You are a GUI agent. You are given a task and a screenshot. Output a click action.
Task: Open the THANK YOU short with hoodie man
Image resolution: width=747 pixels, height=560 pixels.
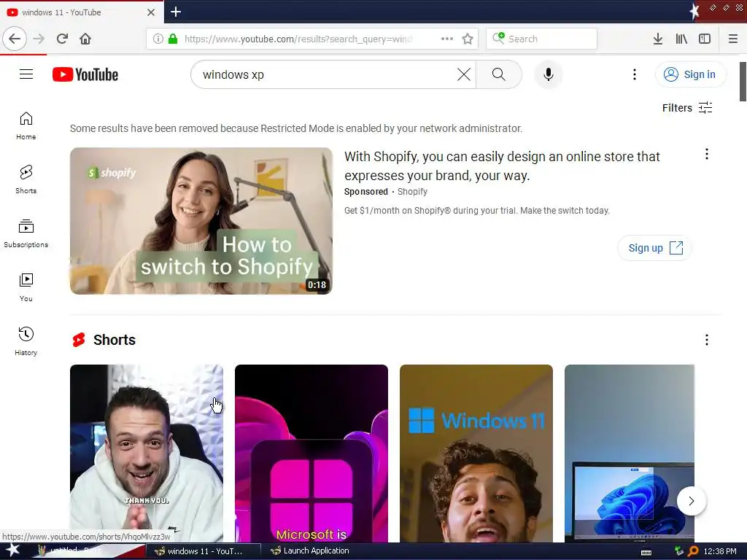tap(146, 454)
